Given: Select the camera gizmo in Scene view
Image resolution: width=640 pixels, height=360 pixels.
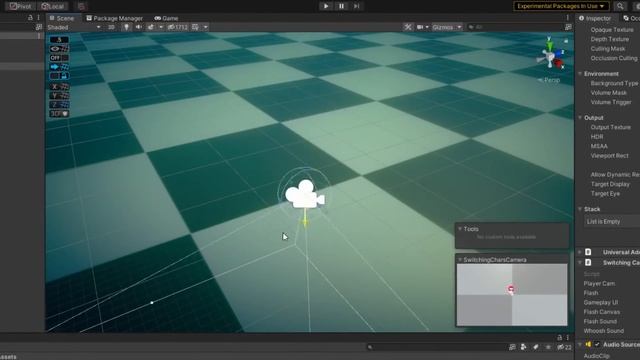Looking at the screenshot, I should [x=305, y=194].
